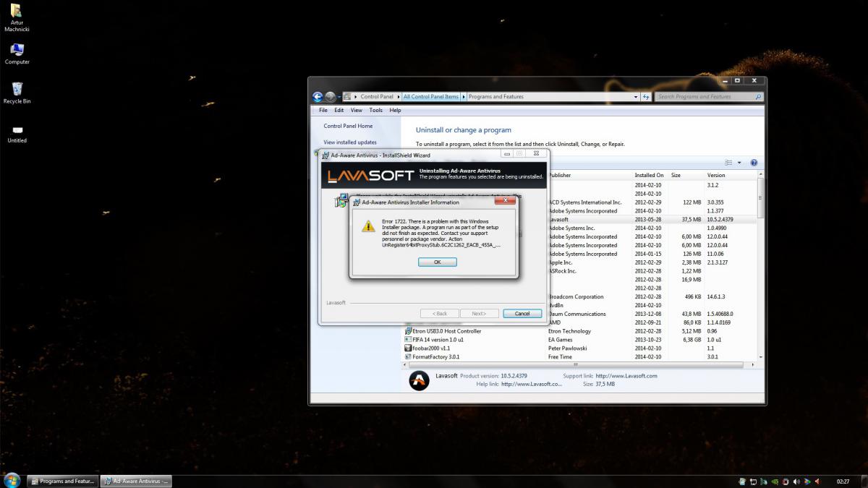Click the red arrow tray icon at the end
The image size is (868, 488).
818,481
